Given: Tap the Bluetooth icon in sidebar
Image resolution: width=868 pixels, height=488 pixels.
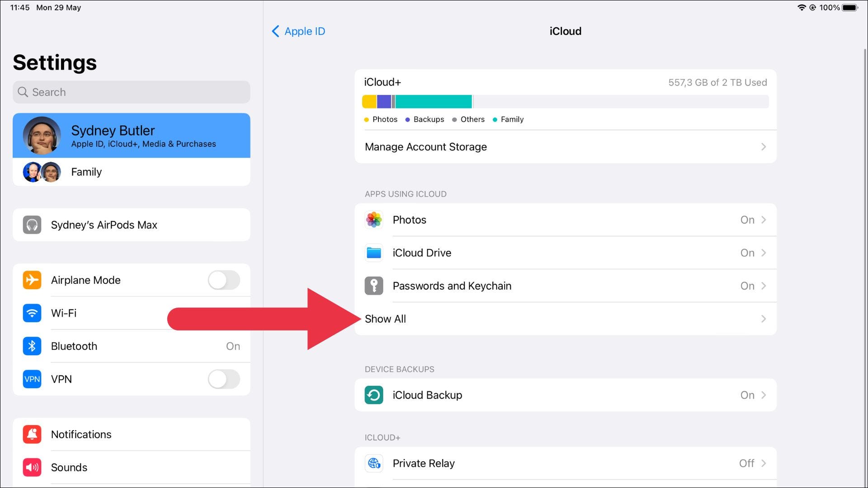Looking at the screenshot, I should pos(32,346).
